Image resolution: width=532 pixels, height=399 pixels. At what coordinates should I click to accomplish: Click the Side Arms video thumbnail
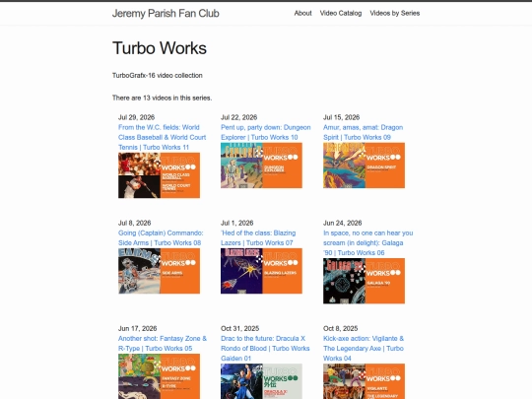tap(160, 271)
